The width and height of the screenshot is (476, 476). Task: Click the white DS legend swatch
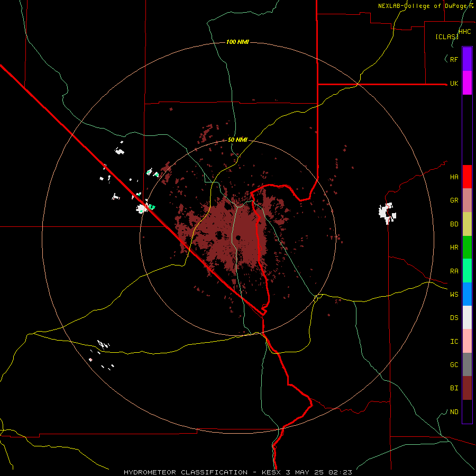(x=467, y=317)
